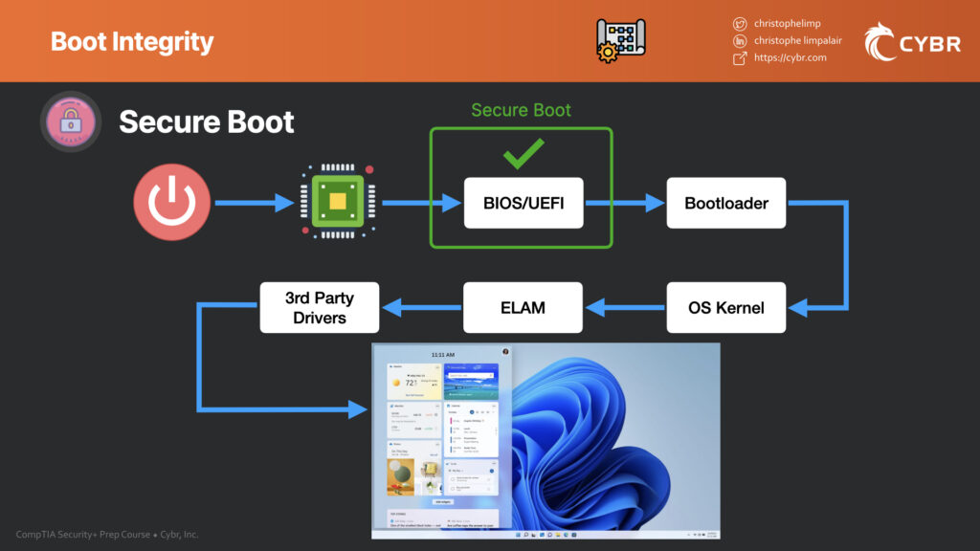
Task: Select the Bootloader box
Action: (x=726, y=203)
